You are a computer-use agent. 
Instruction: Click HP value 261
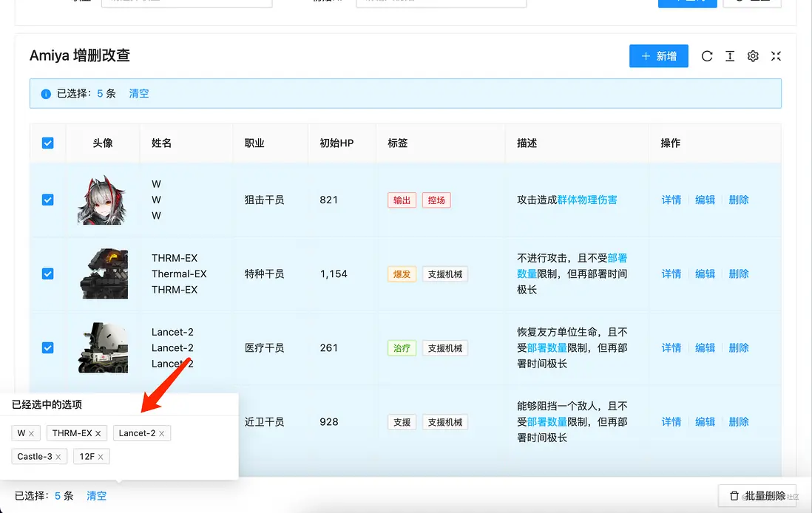pos(329,348)
